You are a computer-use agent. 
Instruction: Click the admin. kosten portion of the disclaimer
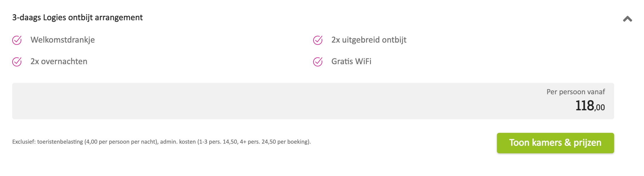tap(178, 142)
